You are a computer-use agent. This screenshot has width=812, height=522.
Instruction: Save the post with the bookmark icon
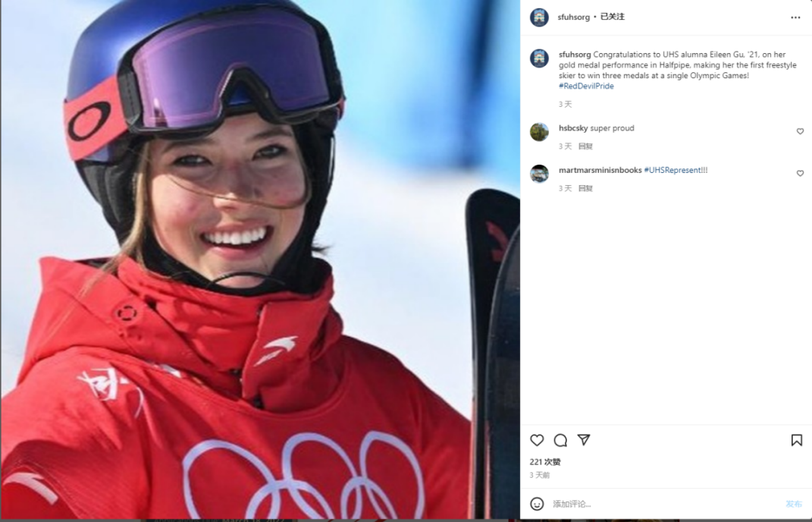click(797, 440)
